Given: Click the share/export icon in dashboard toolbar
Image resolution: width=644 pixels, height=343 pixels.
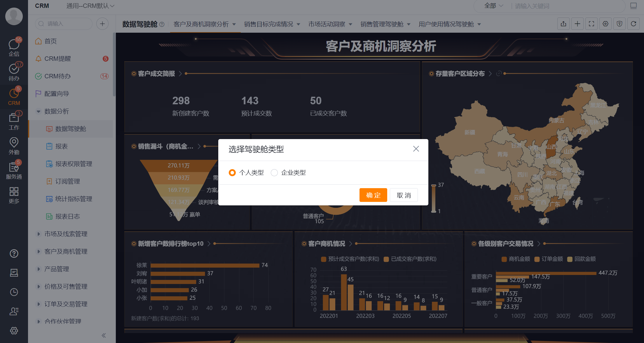Looking at the screenshot, I should pyautogui.click(x=563, y=24).
